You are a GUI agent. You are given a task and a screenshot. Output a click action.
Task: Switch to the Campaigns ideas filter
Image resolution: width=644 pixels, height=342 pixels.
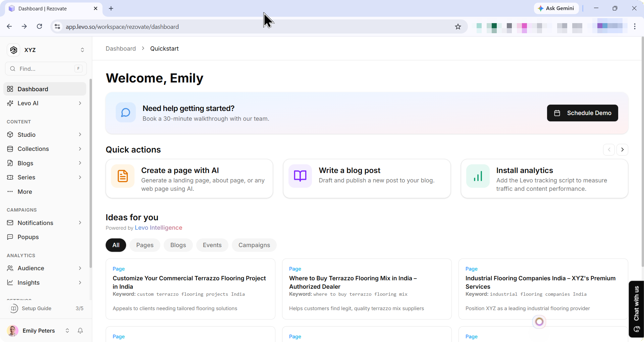point(254,245)
